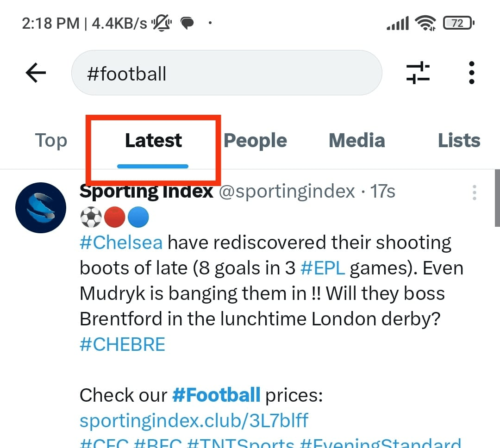
Task: Tap the notification mute icon in status bar
Action: coord(162,22)
